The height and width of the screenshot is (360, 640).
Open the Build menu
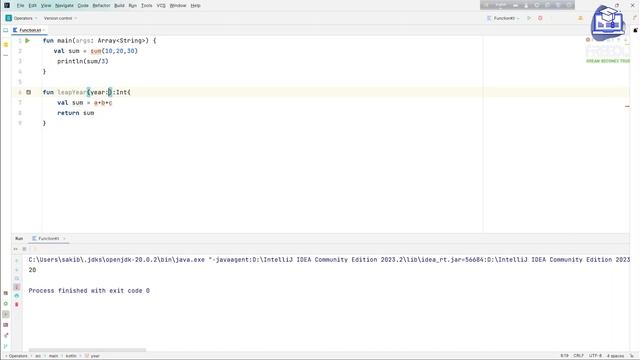click(x=119, y=6)
